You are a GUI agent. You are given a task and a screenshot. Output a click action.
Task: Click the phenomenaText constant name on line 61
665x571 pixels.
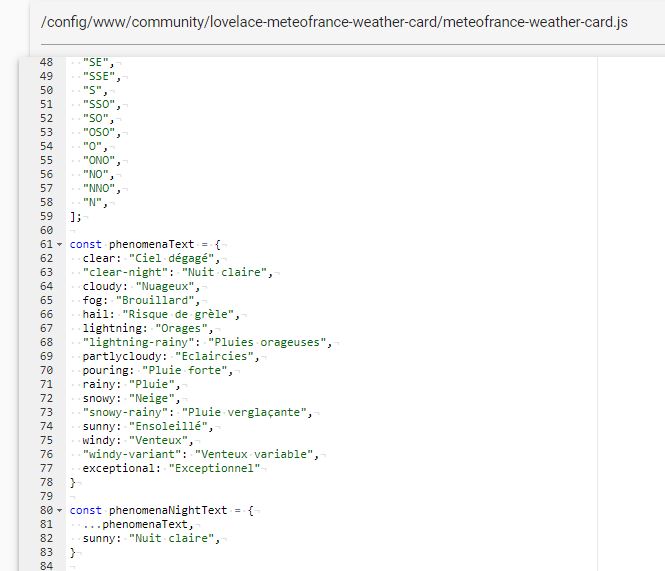coord(152,244)
